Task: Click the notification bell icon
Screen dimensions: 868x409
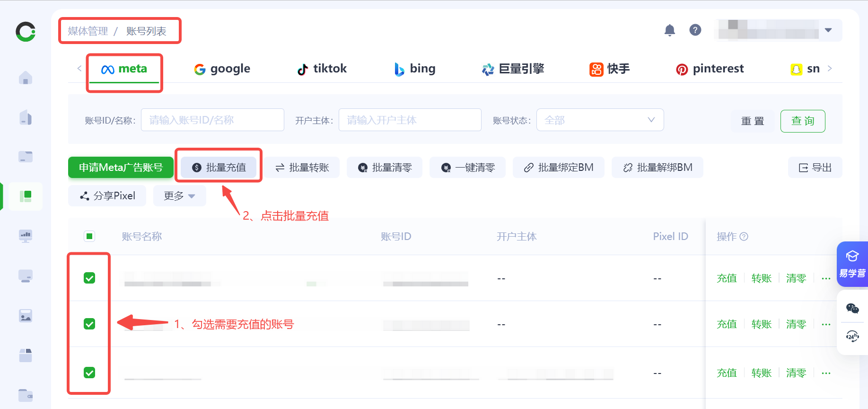Action: [x=669, y=30]
